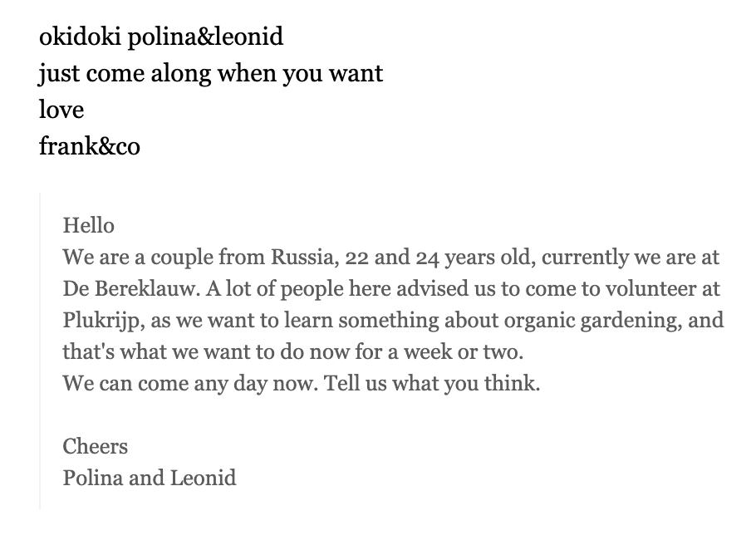
Task: Click 'Cheers' in the quoted message
Action: (95, 446)
